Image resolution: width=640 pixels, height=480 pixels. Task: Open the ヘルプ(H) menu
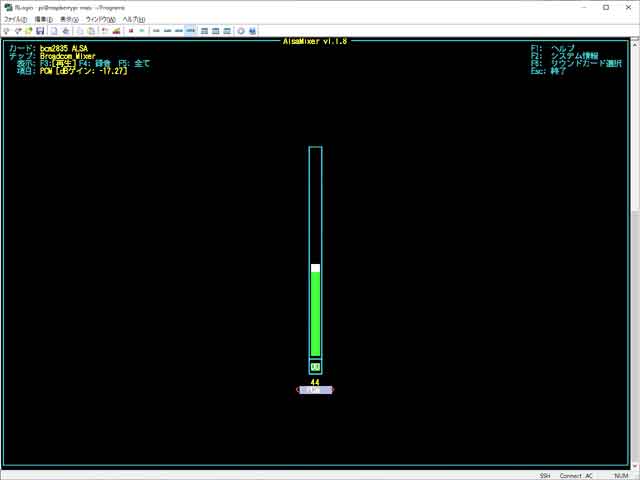[x=134, y=19]
